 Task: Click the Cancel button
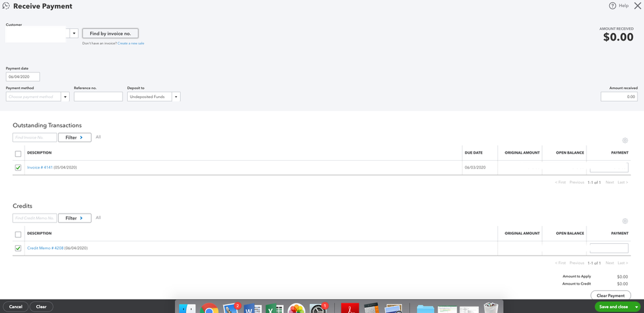coord(15,307)
